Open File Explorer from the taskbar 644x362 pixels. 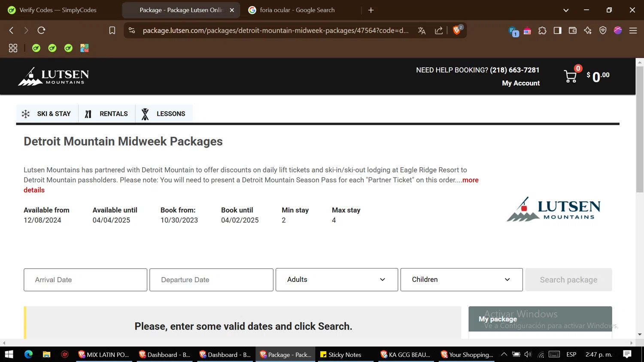(x=47, y=354)
